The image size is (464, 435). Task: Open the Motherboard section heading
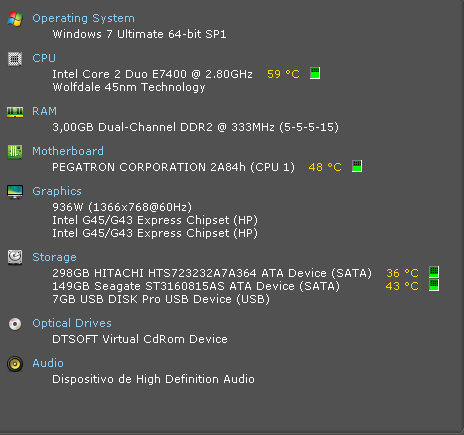68,151
